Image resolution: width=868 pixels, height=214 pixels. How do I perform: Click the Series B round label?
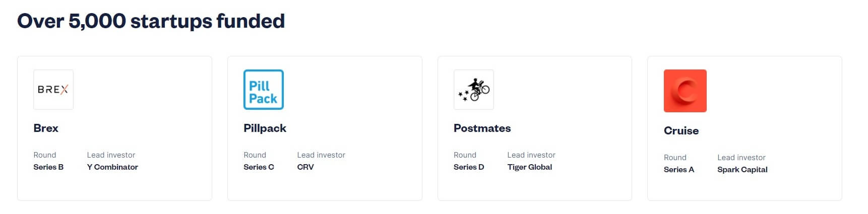(x=48, y=167)
